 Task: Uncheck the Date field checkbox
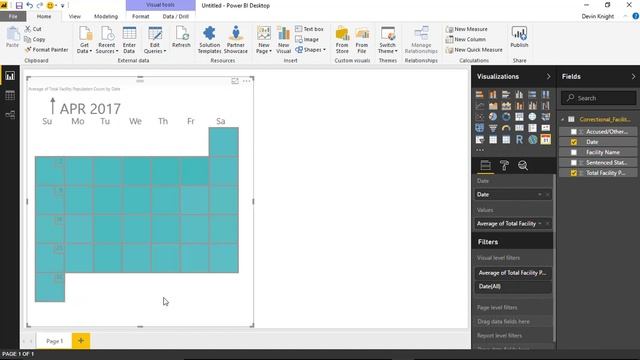coord(573,142)
